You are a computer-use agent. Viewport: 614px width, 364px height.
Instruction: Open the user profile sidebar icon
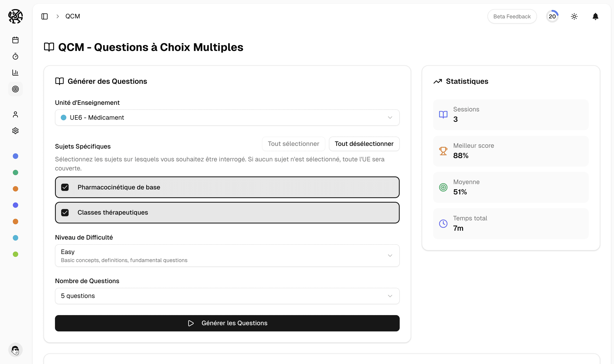tap(15, 115)
